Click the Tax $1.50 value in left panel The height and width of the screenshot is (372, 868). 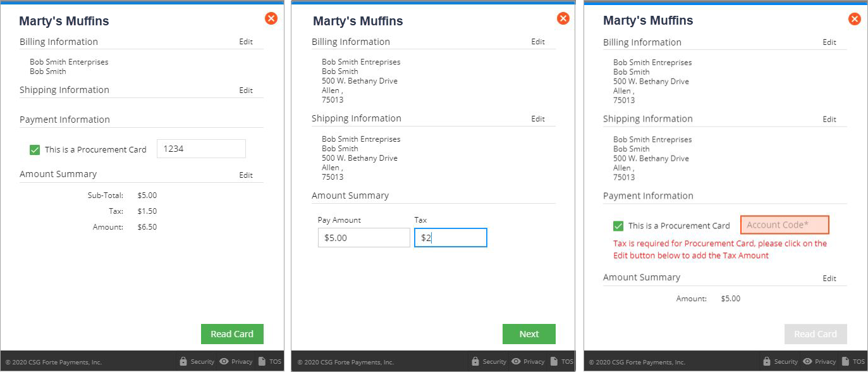(x=147, y=211)
